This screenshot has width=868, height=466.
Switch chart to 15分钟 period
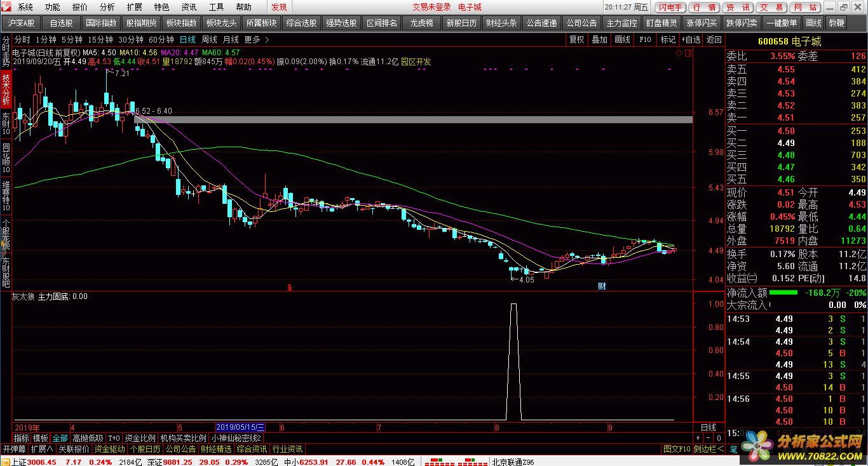click(100, 39)
